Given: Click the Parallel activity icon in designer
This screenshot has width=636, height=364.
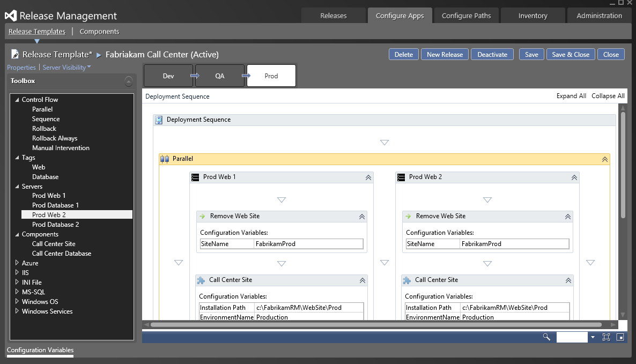Looking at the screenshot, I should (x=165, y=159).
